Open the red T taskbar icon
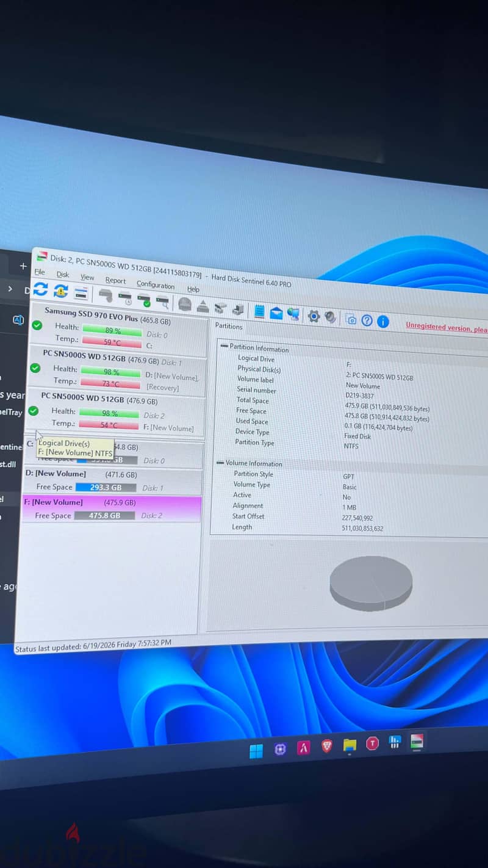The image size is (488, 868). pos(372,743)
